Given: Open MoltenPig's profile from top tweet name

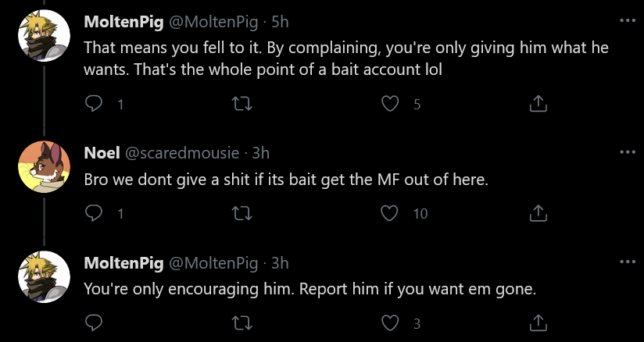Looking at the screenshot, I should [x=123, y=22].
